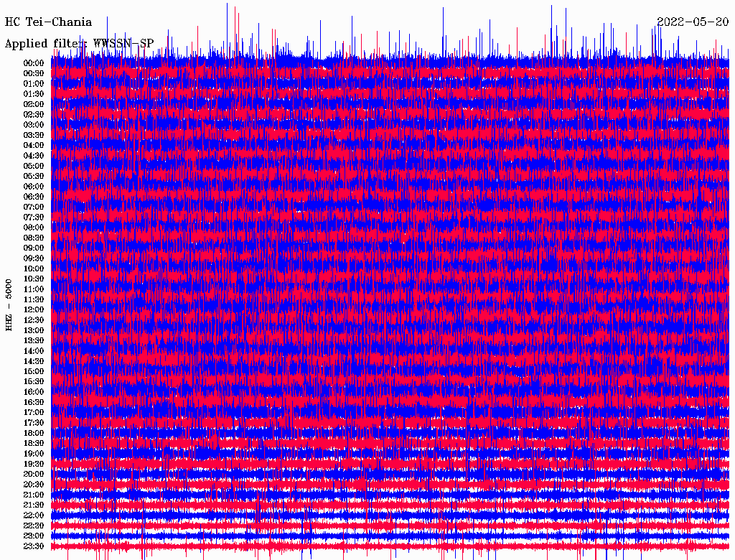Image resolution: width=735 pixels, height=560 pixels.
Task: Select the 19:30 time label
Action: tap(34, 465)
